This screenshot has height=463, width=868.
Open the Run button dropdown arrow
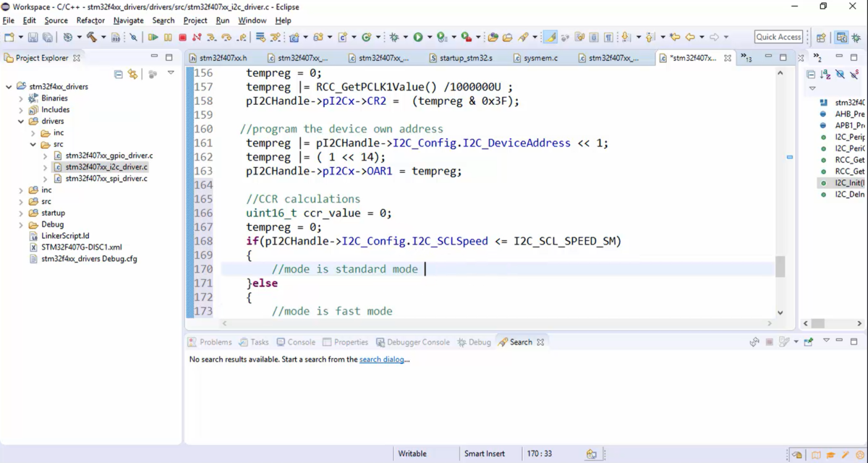point(430,37)
